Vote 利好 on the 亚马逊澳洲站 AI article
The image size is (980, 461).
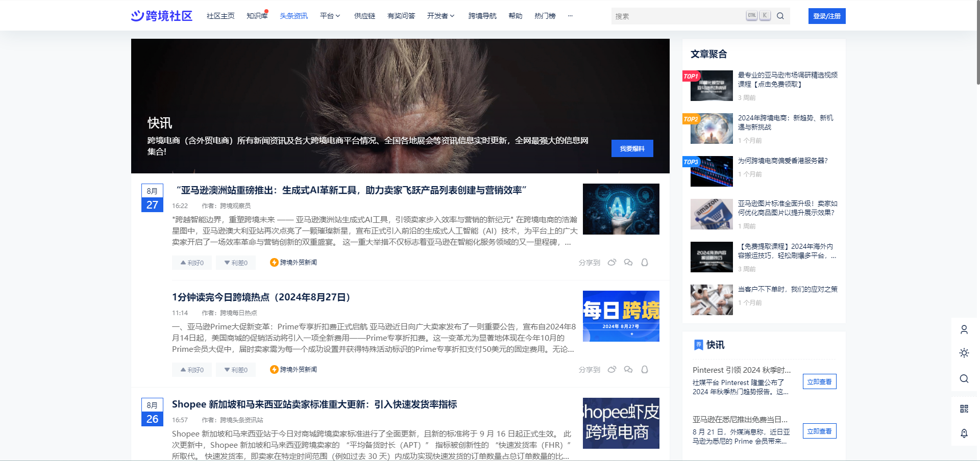click(x=192, y=263)
